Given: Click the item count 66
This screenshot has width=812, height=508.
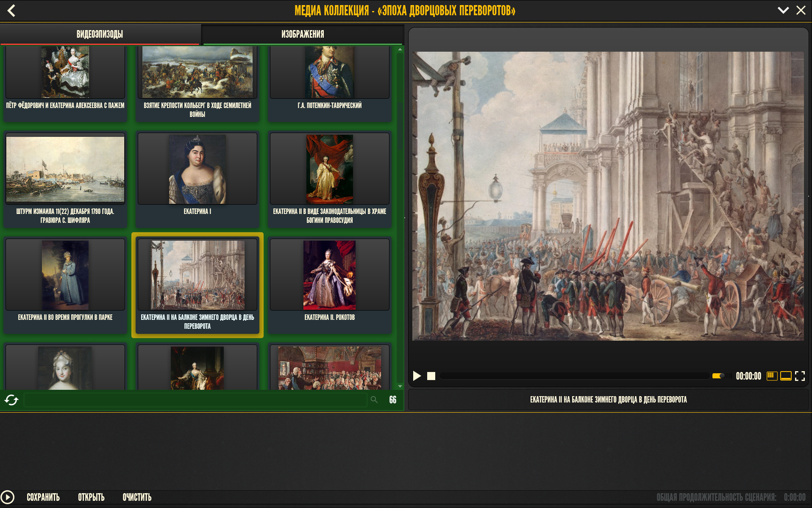Looking at the screenshot, I should [x=393, y=400].
